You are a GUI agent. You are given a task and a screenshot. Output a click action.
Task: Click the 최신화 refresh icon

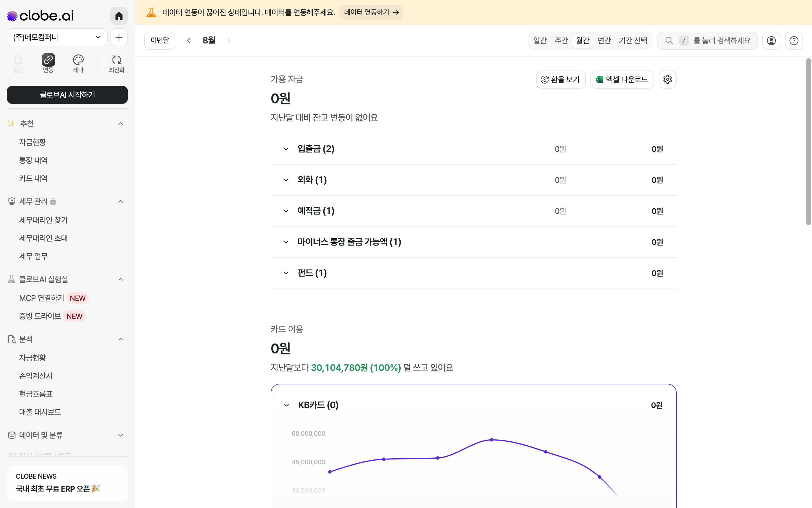116,63
